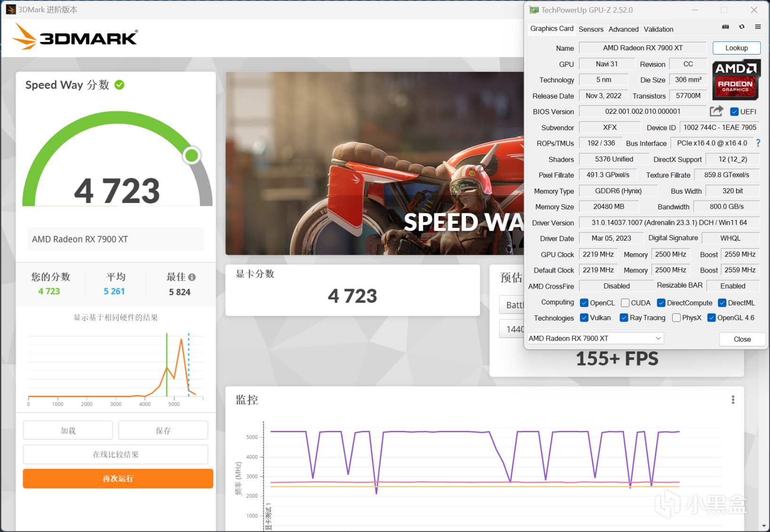The height and width of the screenshot is (532, 770).
Task: Toggle the OpenGL 4.6 checkbox
Action: (x=712, y=318)
